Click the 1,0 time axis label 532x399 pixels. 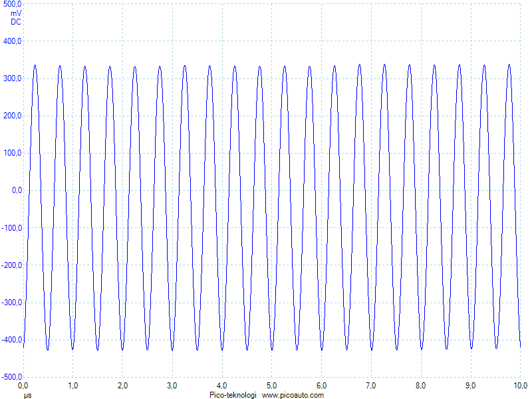click(x=73, y=386)
